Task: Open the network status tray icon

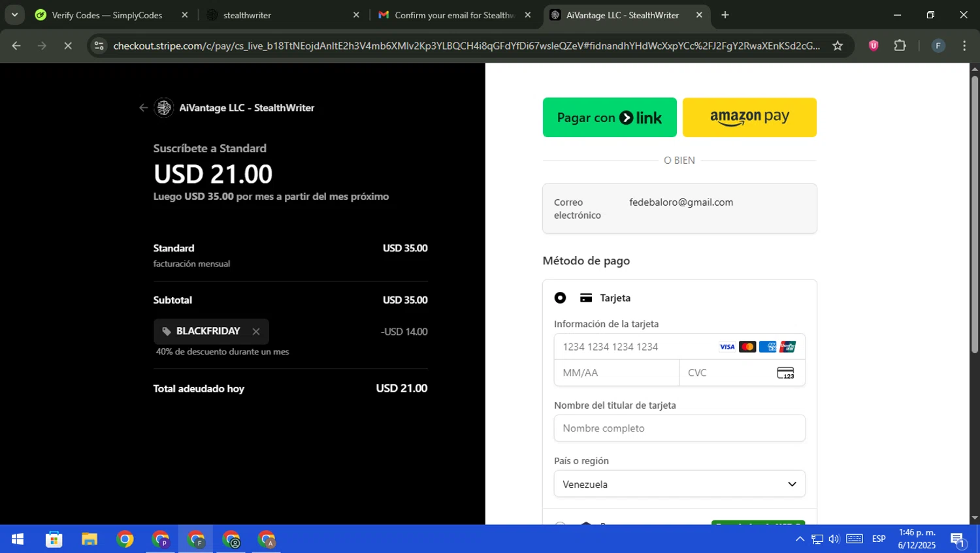Action: [x=817, y=539]
